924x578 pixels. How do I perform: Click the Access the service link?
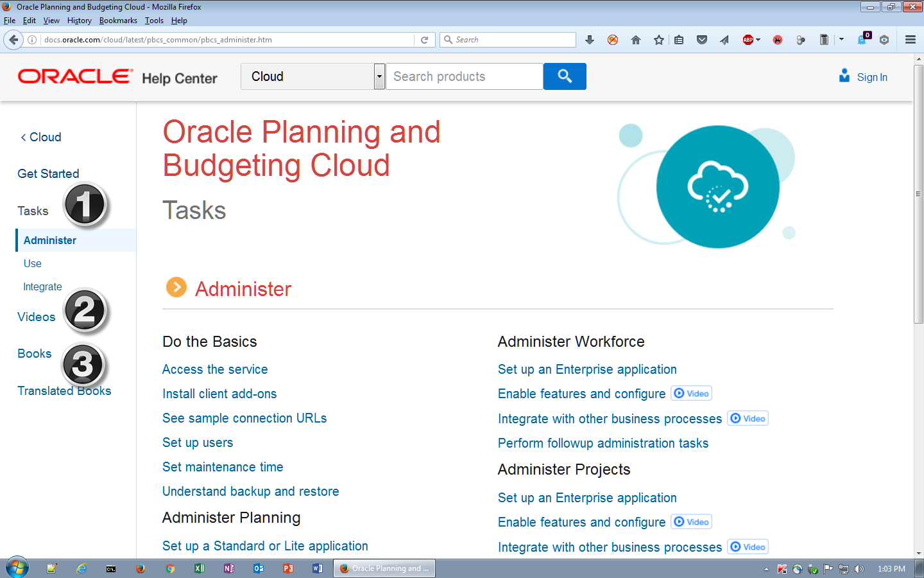(x=215, y=369)
